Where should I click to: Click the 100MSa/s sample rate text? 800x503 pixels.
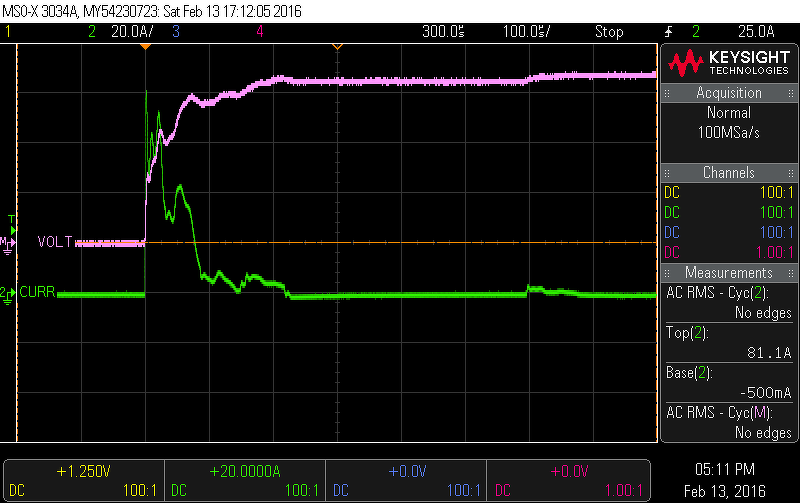coord(729,133)
